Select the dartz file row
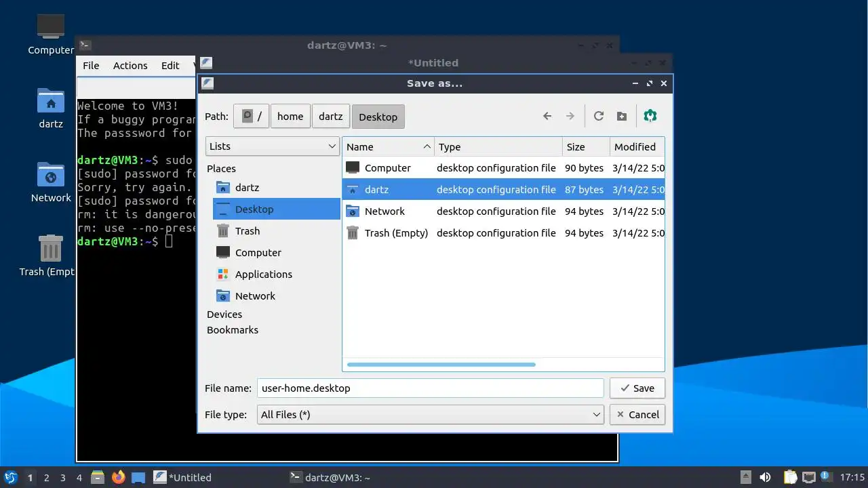The image size is (868, 488). (504, 189)
